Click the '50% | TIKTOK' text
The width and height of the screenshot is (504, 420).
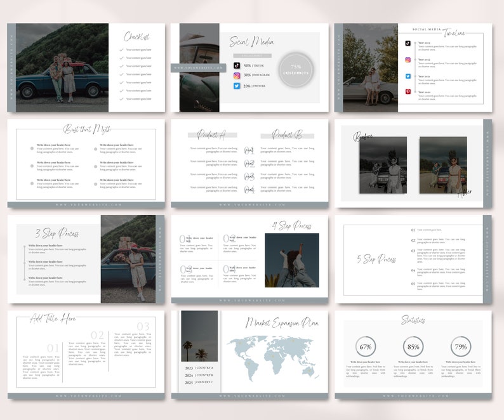pyautogui.click(x=254, y=65)
